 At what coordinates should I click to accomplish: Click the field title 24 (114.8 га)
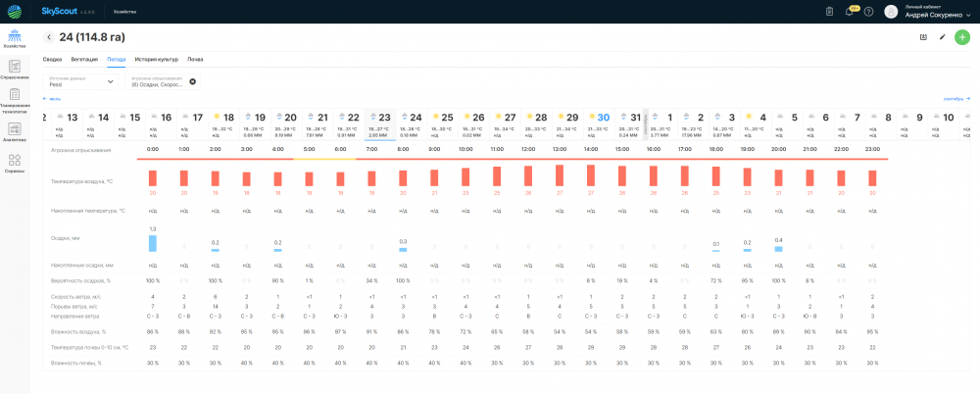click(92, 37)
